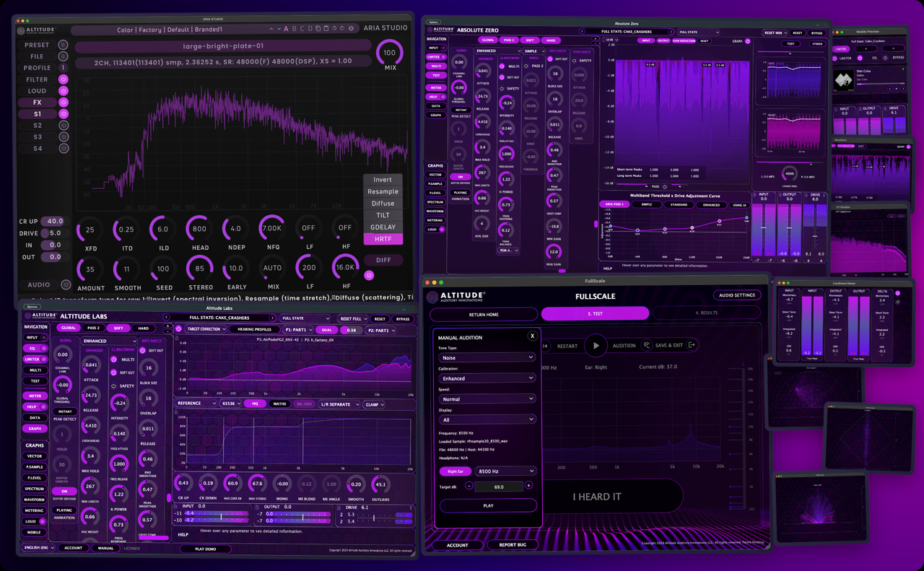Open the Display dropdown showing All

tap(487, 419)
